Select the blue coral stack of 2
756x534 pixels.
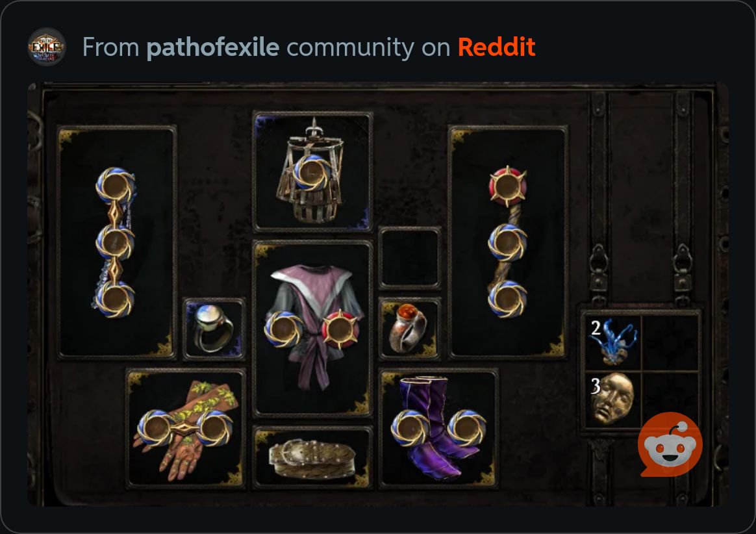[x=612, y=342]
